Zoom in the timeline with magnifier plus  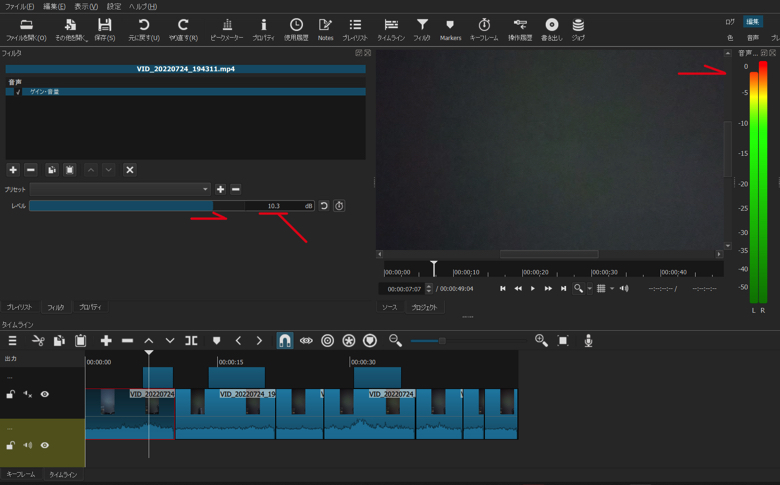(541, 341)
